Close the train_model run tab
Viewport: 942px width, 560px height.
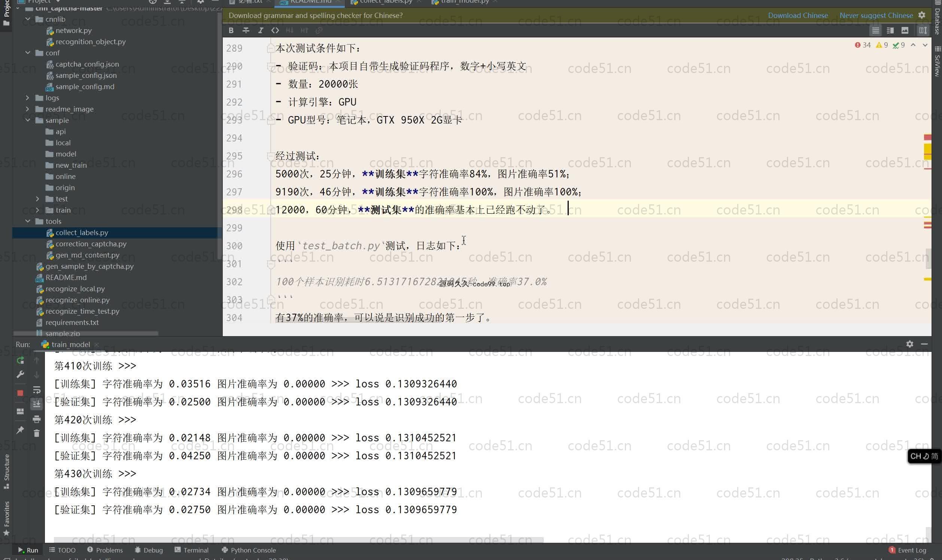pyautogui.click(x=97, y=344)
